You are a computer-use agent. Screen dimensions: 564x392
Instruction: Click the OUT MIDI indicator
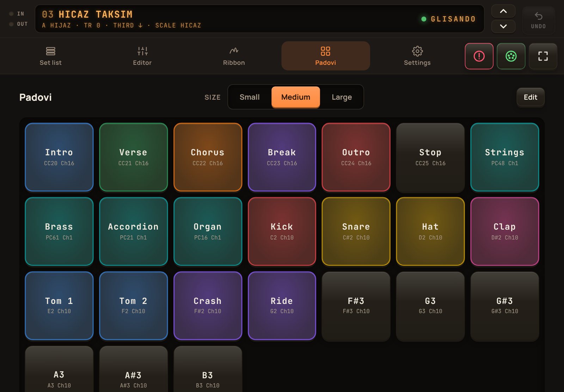[x=18, y=24]
